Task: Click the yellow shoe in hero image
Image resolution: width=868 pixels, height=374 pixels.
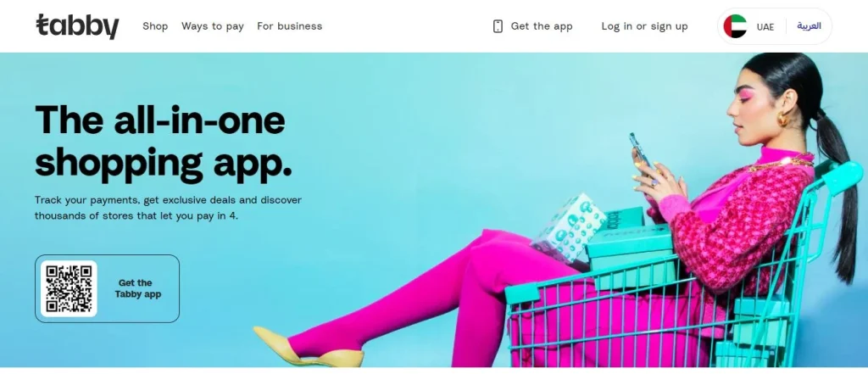Action: 309,348
